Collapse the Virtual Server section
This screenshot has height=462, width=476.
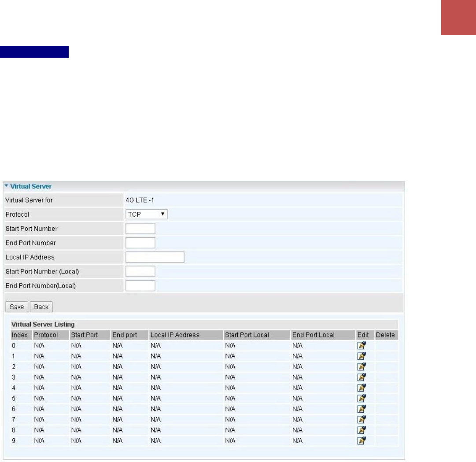(x=6, y=186)
